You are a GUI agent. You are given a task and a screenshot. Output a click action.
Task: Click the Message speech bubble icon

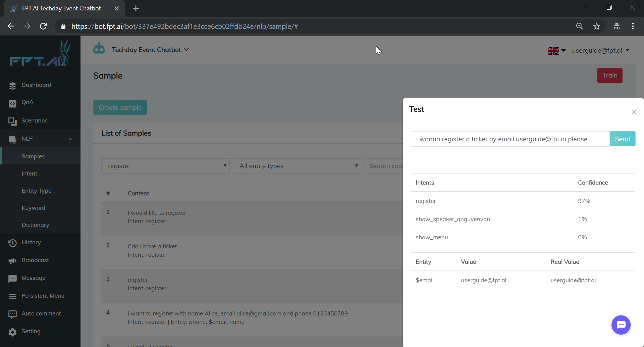tap(12, 279)
